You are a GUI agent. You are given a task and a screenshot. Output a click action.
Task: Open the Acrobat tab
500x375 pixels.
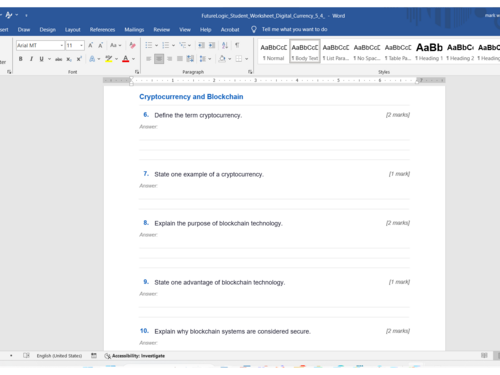click(230, 30)
